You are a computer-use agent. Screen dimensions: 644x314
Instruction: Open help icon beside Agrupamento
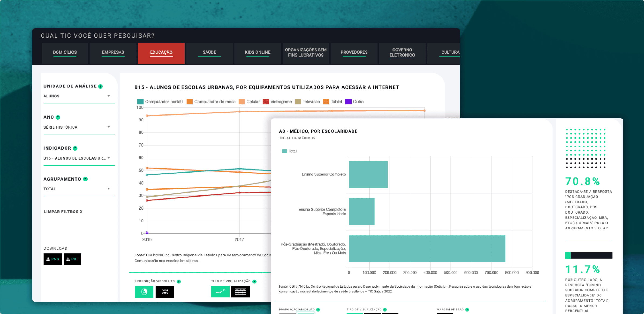[85, 179]
